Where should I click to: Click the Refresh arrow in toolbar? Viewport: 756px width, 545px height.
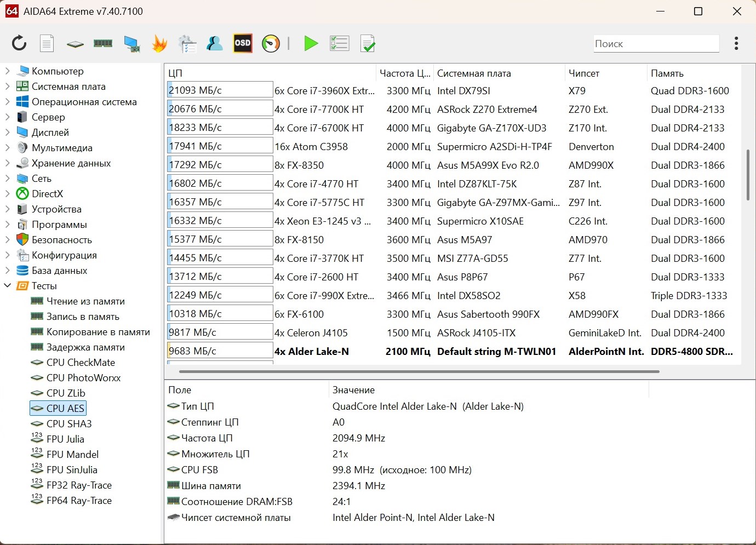pos(19,43)
